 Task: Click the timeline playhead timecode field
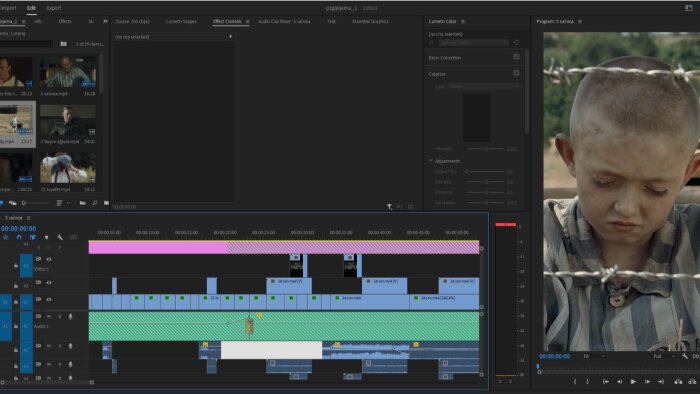(18, 228)
